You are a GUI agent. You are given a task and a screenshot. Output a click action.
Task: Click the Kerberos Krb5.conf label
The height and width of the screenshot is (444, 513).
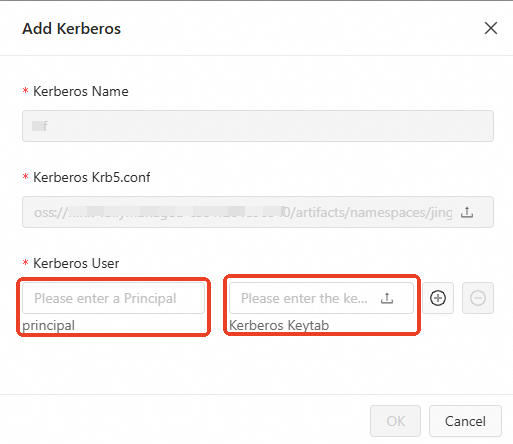tap(92, 177)
